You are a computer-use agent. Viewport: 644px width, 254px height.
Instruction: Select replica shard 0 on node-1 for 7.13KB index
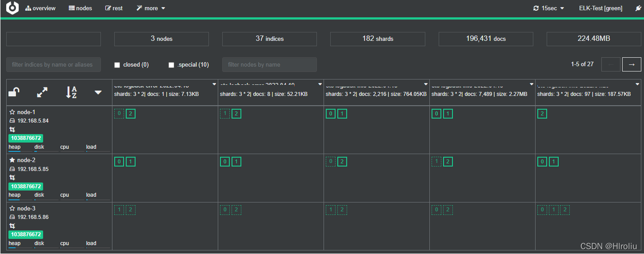(x=119, y=114)
